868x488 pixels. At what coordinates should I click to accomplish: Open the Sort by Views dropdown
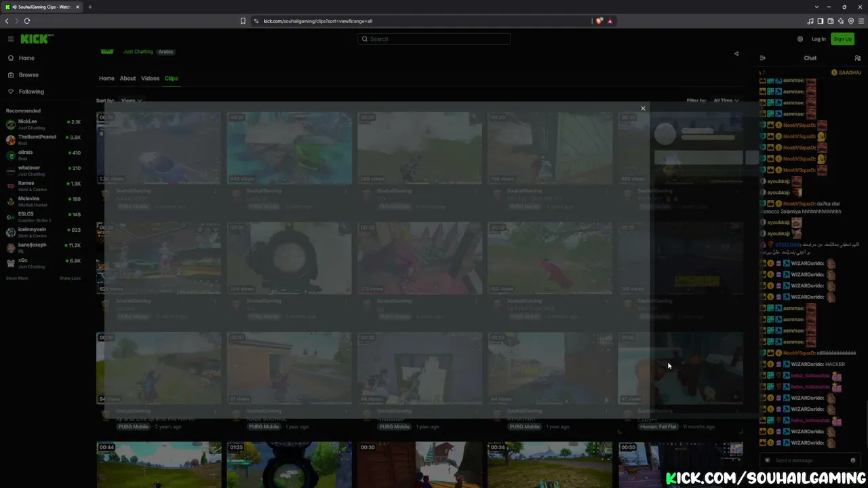pyautogui.click(x=131, y=101)
